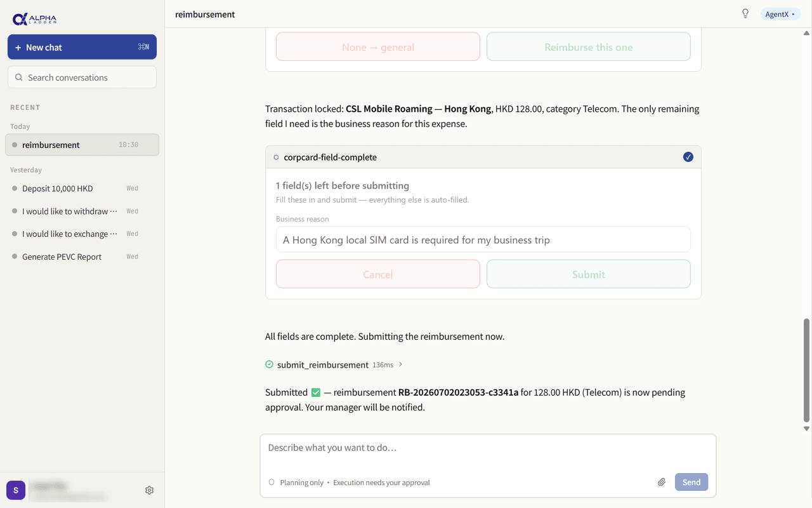Click reimbursement ID RB-20260702023053-c3341a text

[458, 392]
